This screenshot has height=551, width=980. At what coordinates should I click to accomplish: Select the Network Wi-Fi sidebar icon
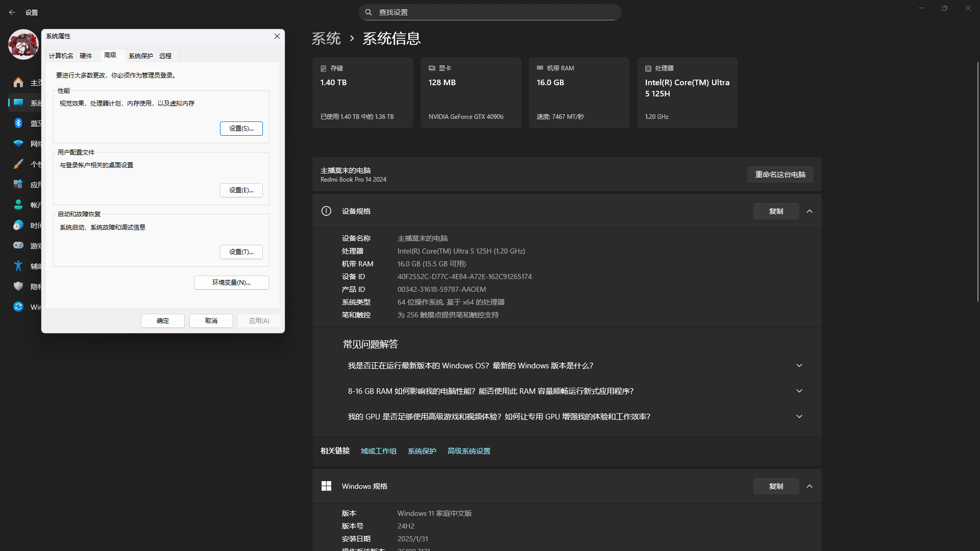(18, 143)
